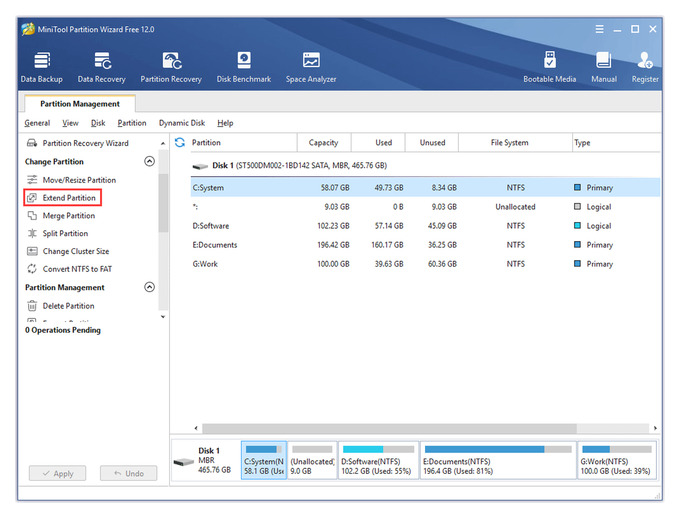680x518 pixels.
Task: Sort by Used column header
Action: [378, 142]
